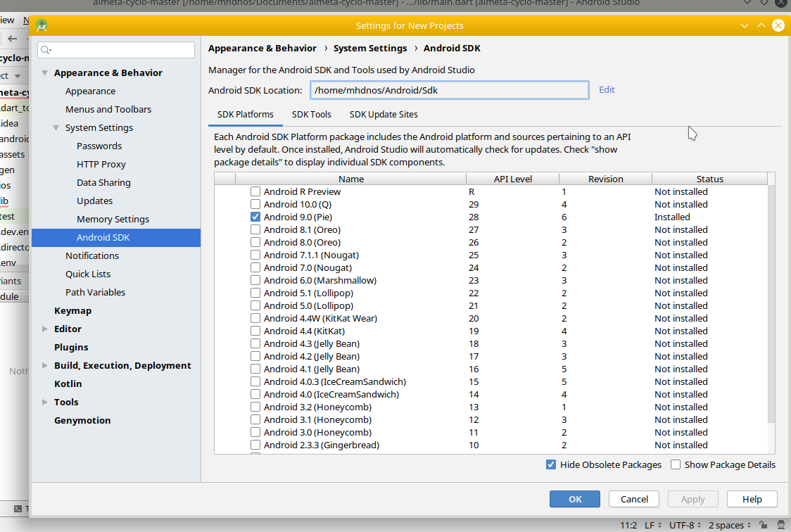Image resolution: width=791 pixels, height=532 pixels.
Task: Uncheck the Android 9.0 (Pie) checkbox
Action: (255, 217)
